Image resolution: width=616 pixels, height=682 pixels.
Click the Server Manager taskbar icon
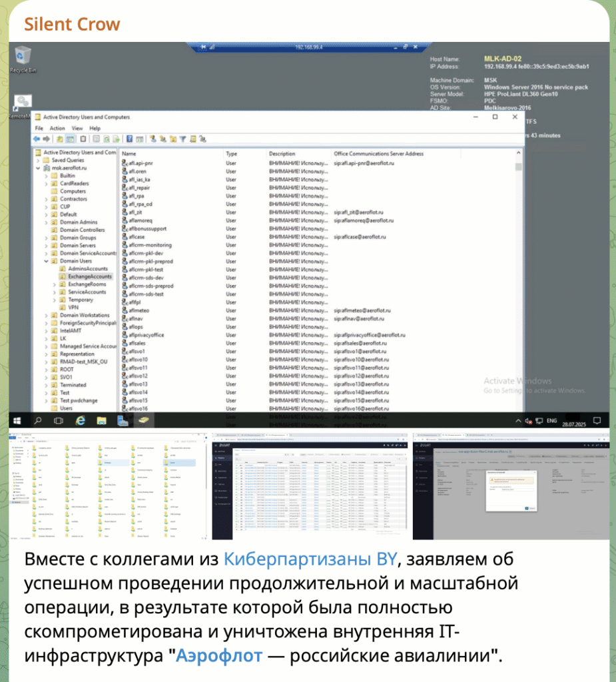tap(123, 421)
